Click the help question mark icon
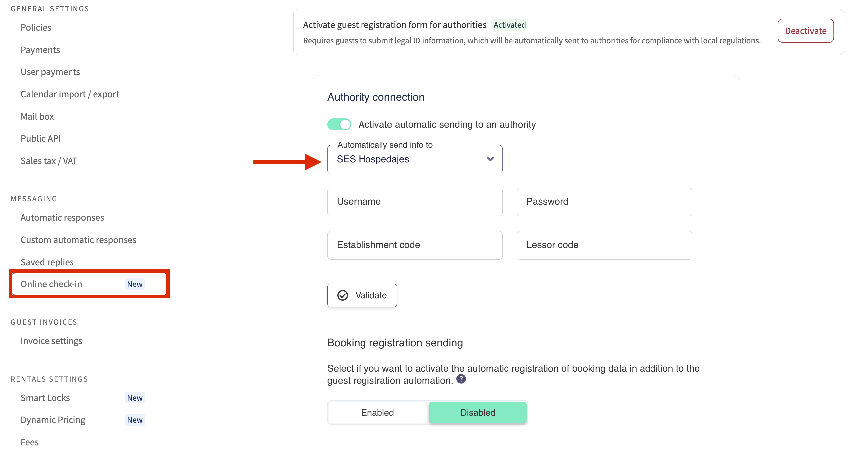 461,379
